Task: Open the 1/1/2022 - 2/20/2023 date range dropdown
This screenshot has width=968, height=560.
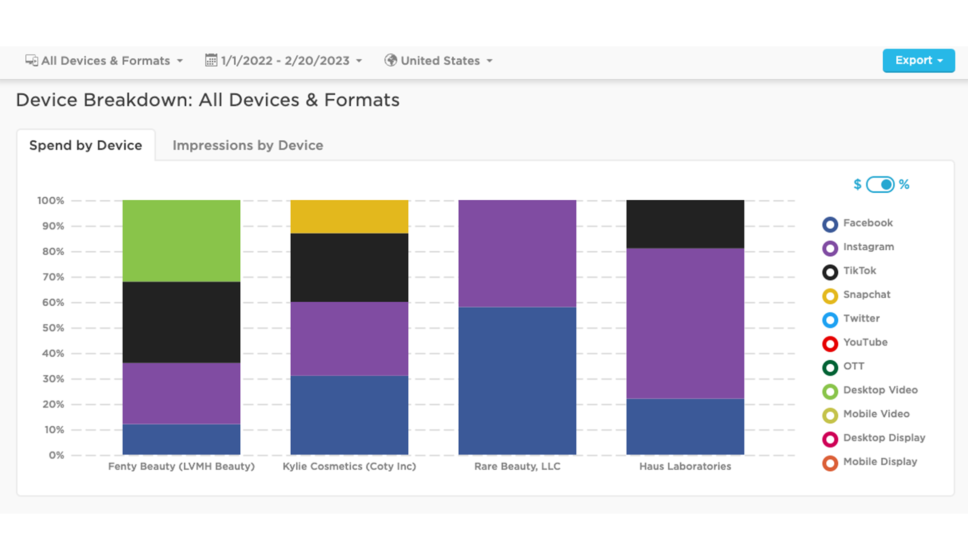Action: (284, 61)
